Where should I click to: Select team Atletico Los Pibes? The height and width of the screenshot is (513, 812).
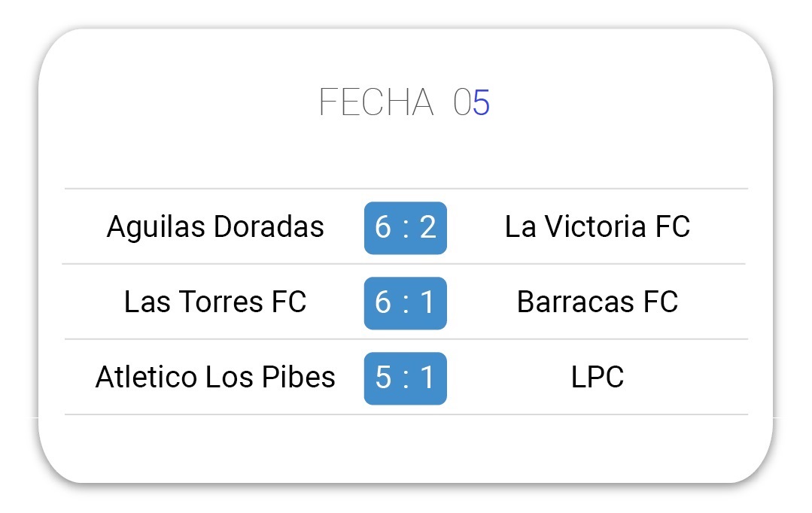(x=215, y=377)
